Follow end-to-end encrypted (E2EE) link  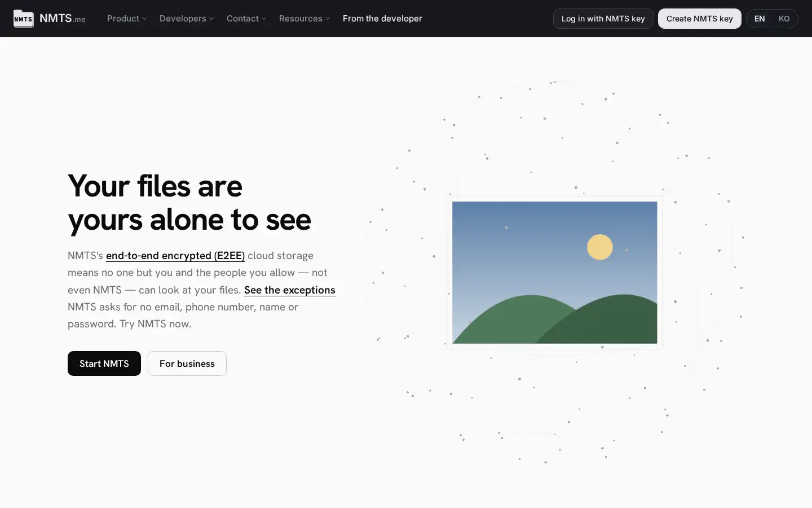175,256
